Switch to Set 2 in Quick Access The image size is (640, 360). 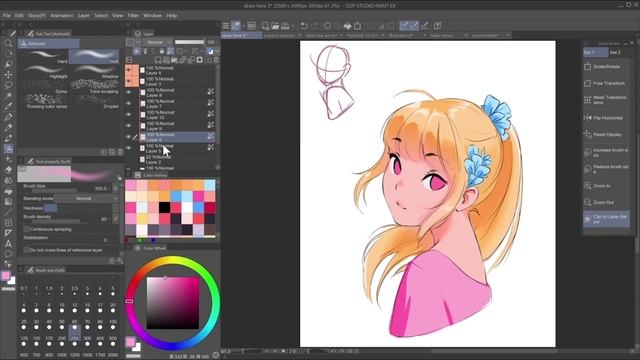point(615,53)
